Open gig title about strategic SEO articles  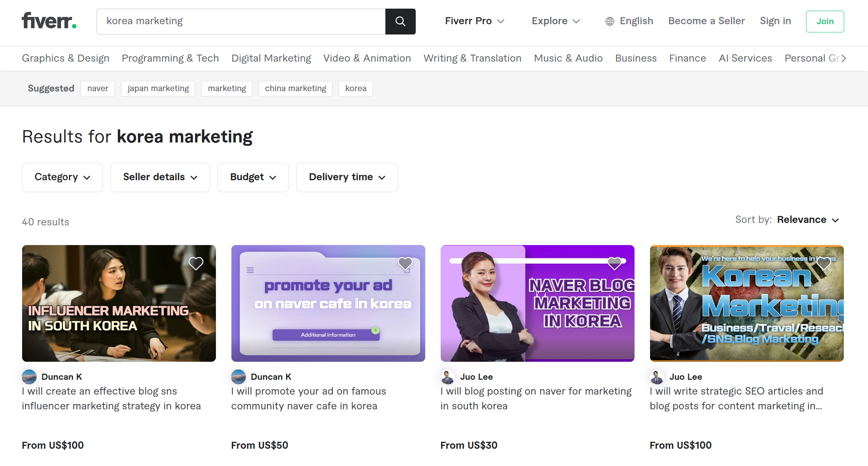click(x=737, y=399)
